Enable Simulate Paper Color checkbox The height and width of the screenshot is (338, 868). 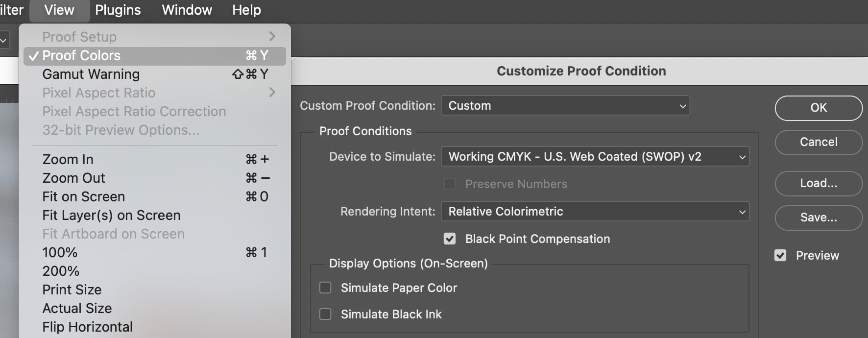click(326, 288)
